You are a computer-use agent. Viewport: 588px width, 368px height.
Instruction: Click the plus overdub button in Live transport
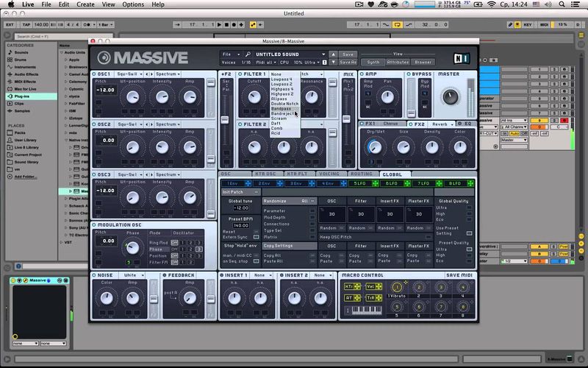pyautogui.click(x=241, y=25)
